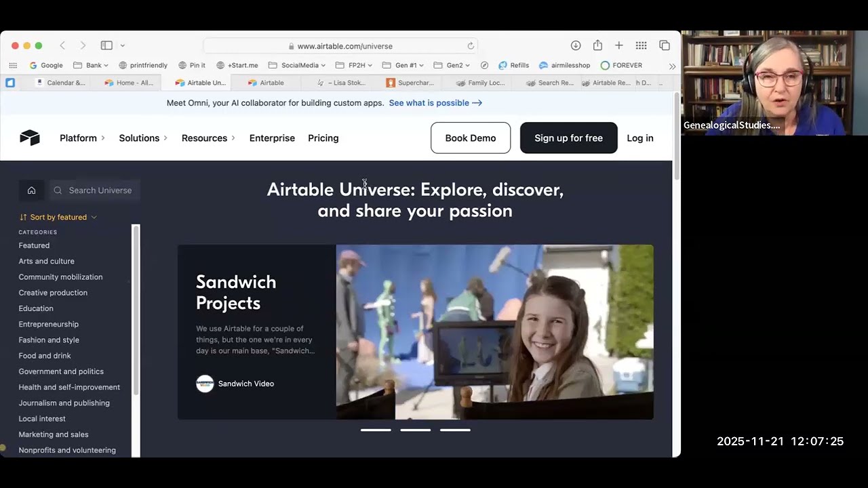Click the address bar showing airtable.com/universe
This screenshot has height=488, width=868.
click(x=340, y=46)
